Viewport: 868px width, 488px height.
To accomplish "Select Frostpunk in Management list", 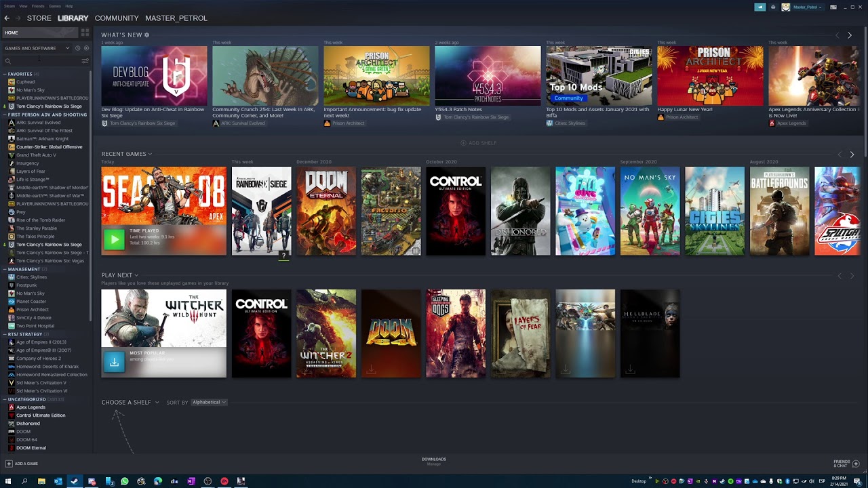I will click(x=26, y=285).
